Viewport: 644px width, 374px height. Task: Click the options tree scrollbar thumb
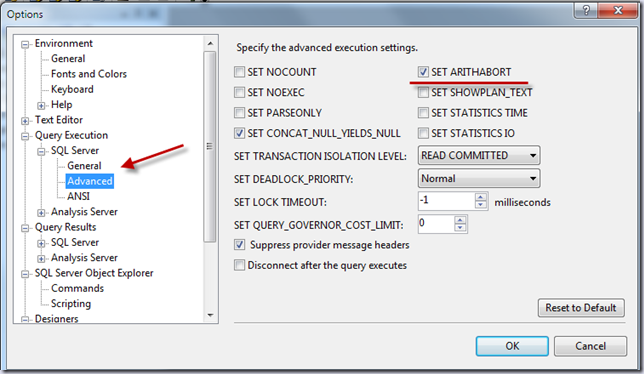pos(210,147)
